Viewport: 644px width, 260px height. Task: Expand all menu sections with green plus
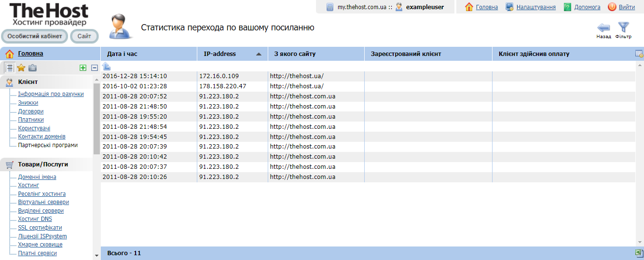click(83, 68)
